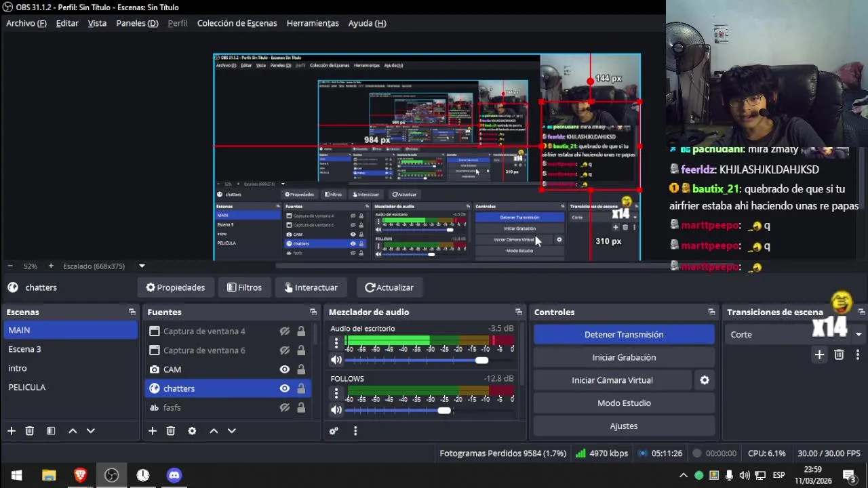Screen dimensions: 868x488
Task: Open Windows Start menu
Action: 17,475
